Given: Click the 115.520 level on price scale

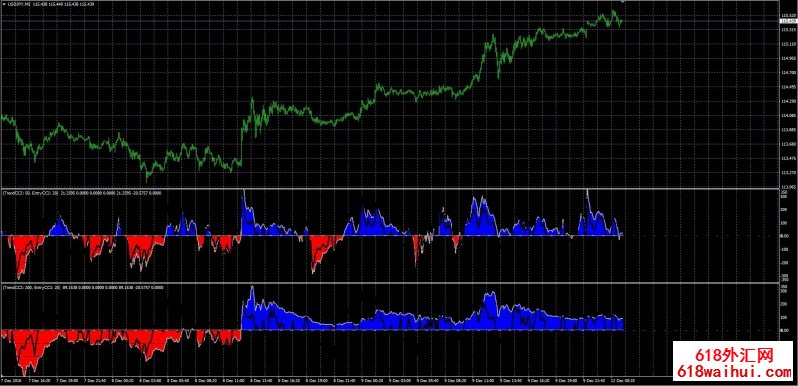Looking at the screenshot, I should pyautogui.click(x=788, y=16).
